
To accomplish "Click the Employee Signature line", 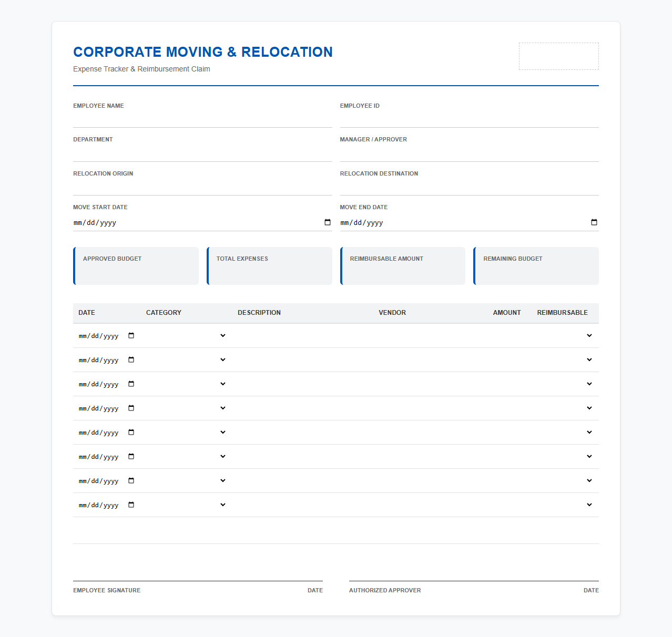I will tap(198, 581).
